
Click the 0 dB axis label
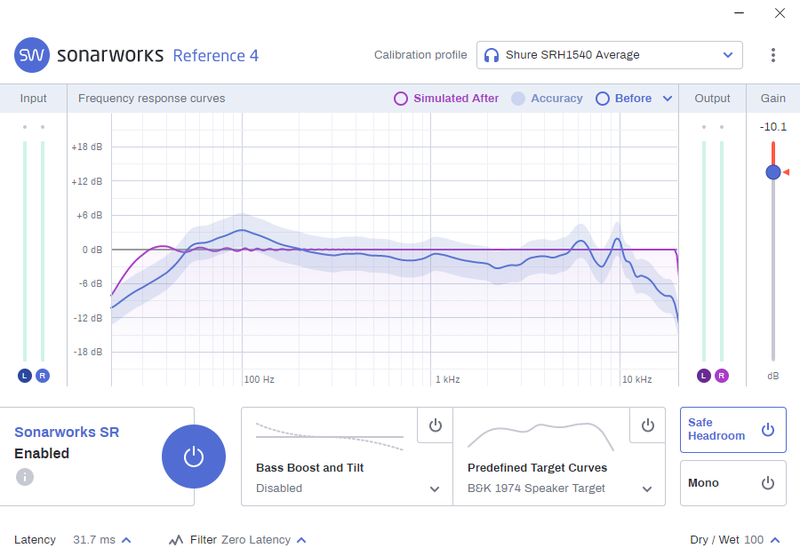(92, 250)
